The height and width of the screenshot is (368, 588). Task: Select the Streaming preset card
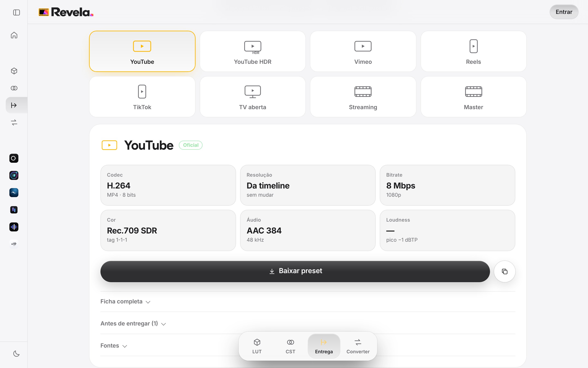pyautogui.click(x=363, y=97)
